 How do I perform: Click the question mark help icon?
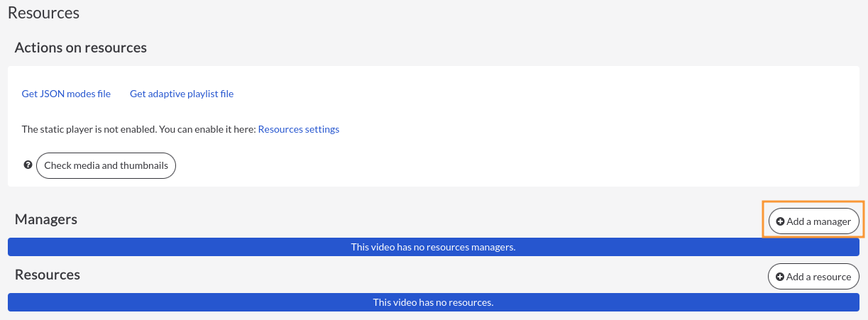coord(28,165)
